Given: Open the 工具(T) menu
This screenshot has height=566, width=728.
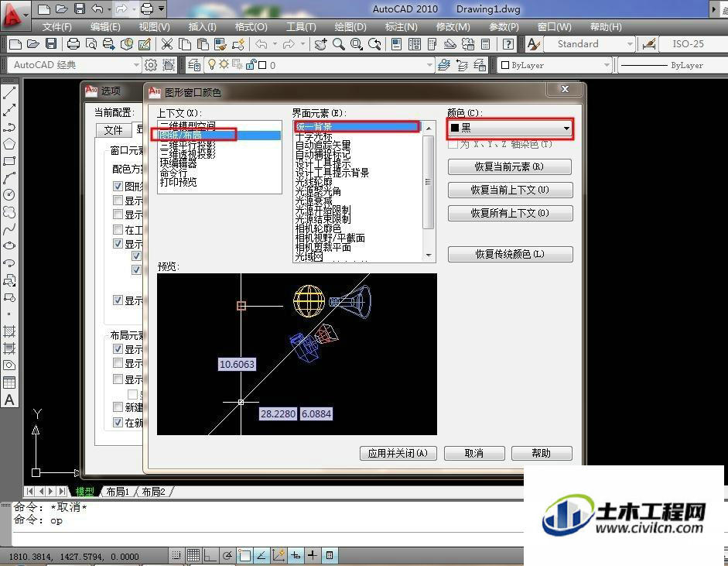Looking at the screenshot, I should point(301,27).
